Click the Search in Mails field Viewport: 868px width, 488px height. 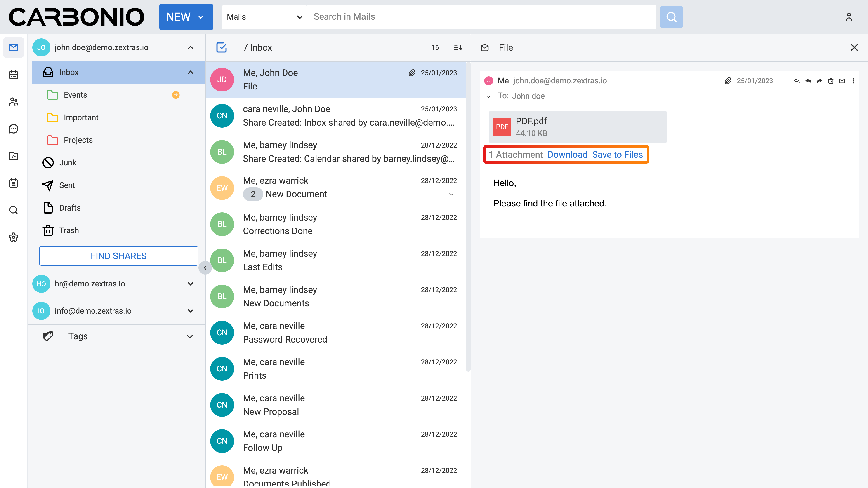coord(481,17)
